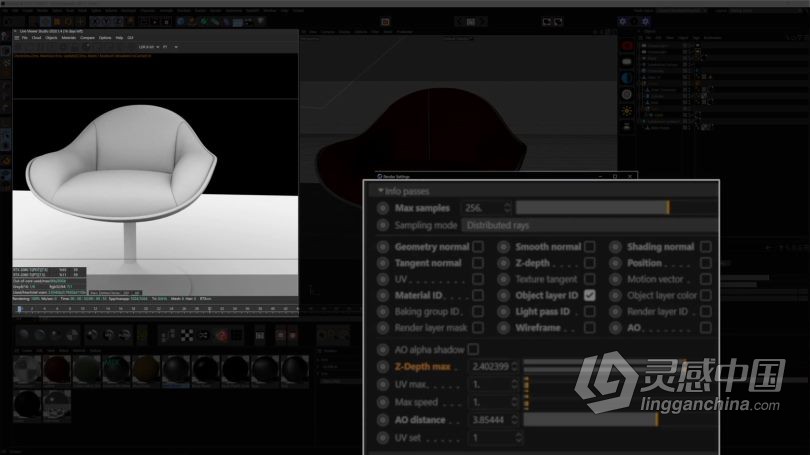This screenshot has height=455, width=810.
Task: Enable the Smooth normal pass checkbox
Action: pos(589,247)
